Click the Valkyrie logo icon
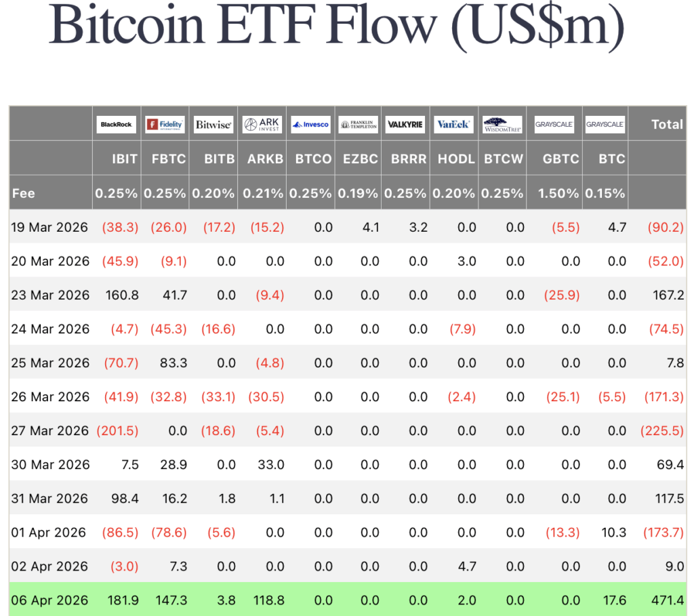Image resolution: width=694 pixels, height=616 pixels. [x=405, y=124]
